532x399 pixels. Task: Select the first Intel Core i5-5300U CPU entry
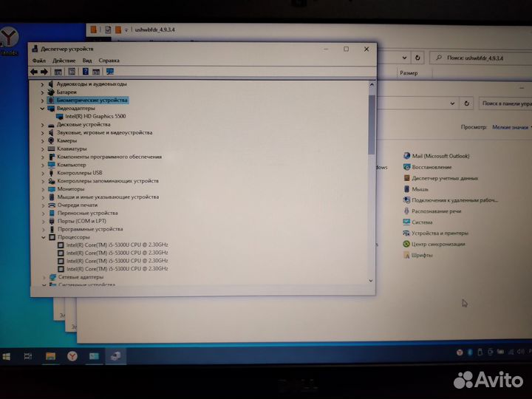117,245
